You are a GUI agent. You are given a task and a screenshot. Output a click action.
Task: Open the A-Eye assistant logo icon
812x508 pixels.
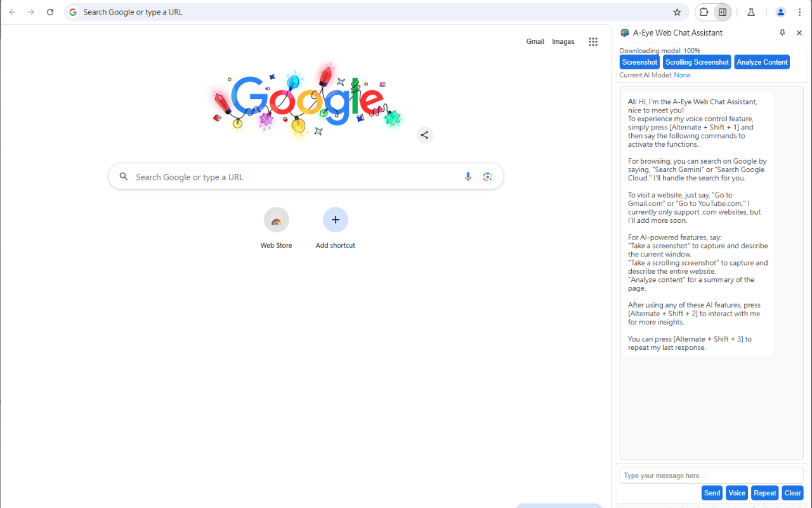[x=624, y=32]
